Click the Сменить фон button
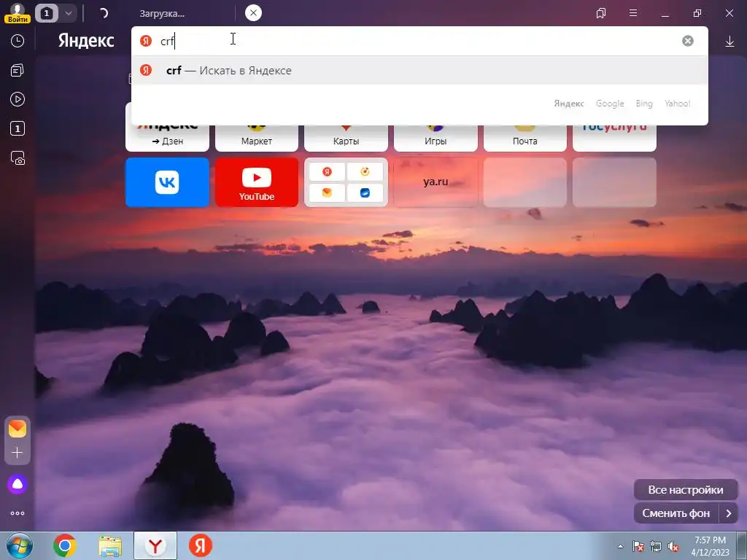This screenshot has height=560, width=747. click(x=676, y=513)
